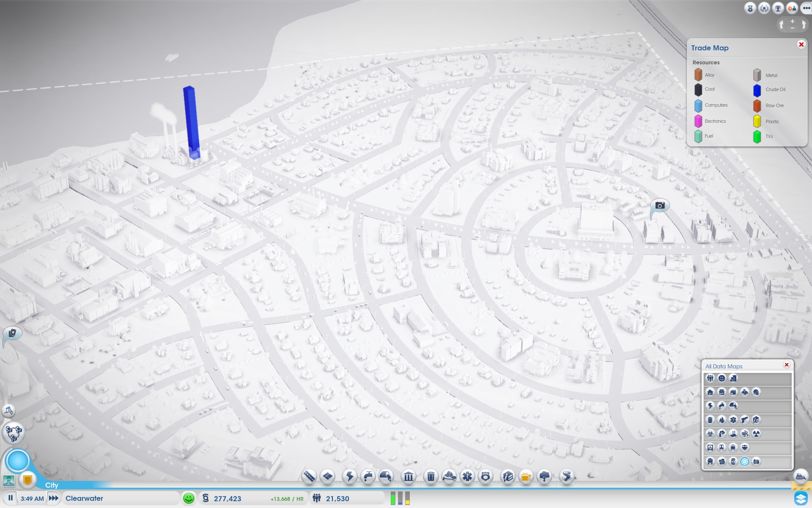
Task: Select the Coal resource swatch
Action: [698, 90]
